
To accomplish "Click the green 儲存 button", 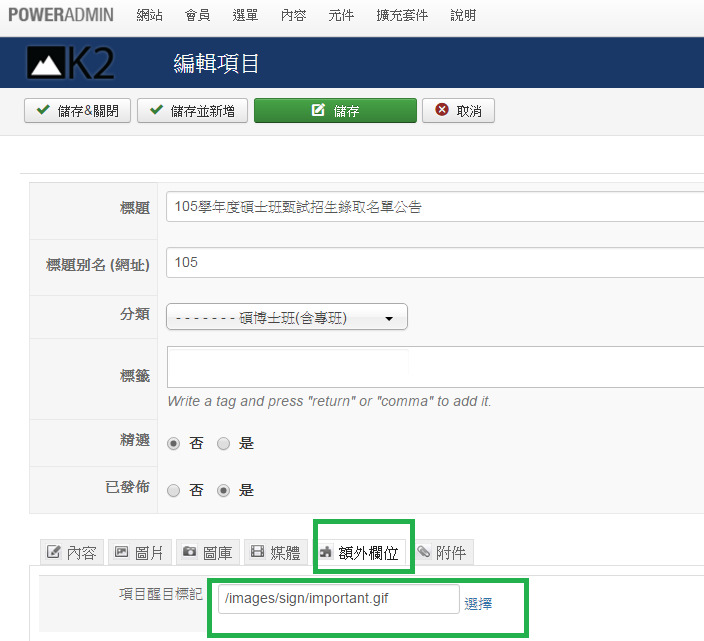I will [x=335, y=110].
